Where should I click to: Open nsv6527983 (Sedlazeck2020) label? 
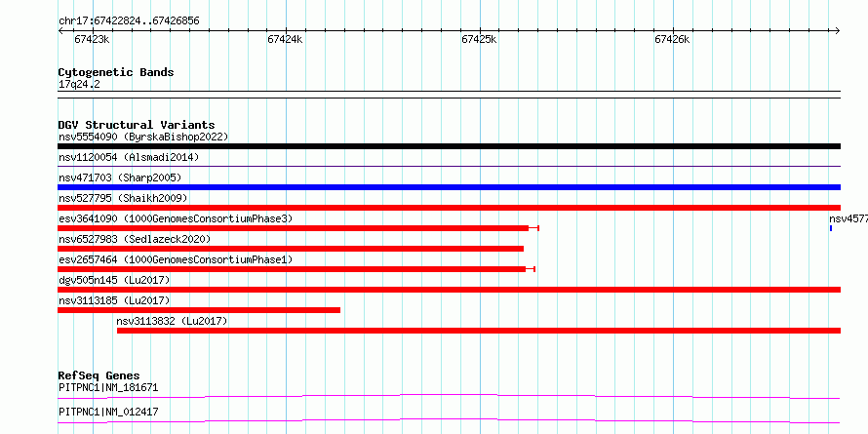pos(135,239)
